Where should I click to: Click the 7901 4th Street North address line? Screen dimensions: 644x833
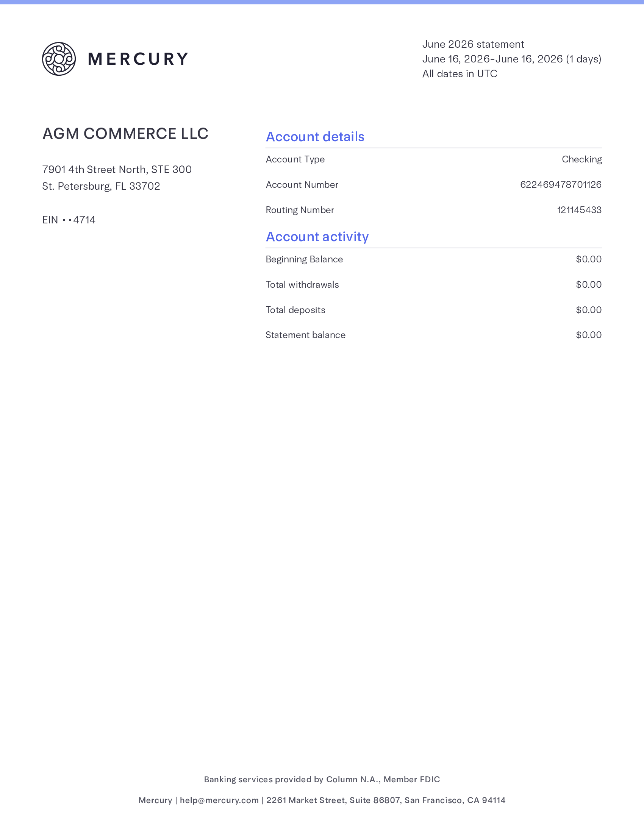click(x=117, y=169)
